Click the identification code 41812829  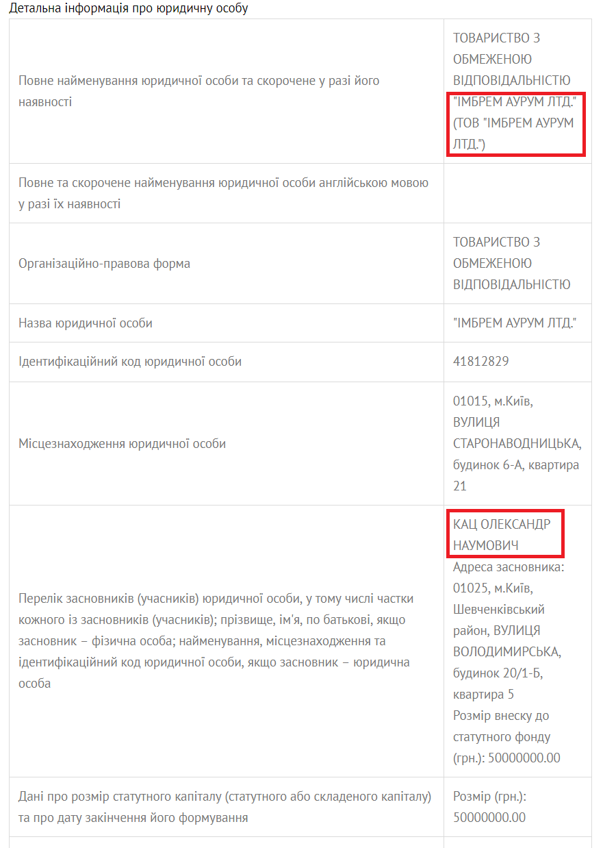481,362
